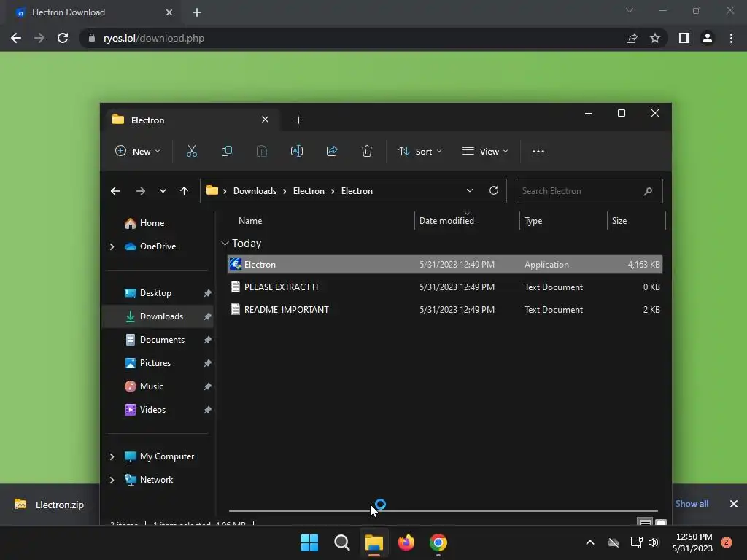The width and height of the screenshot is (747, 560).
Task: Close the Electron File Explorer tab
Action: click(266, 120)
